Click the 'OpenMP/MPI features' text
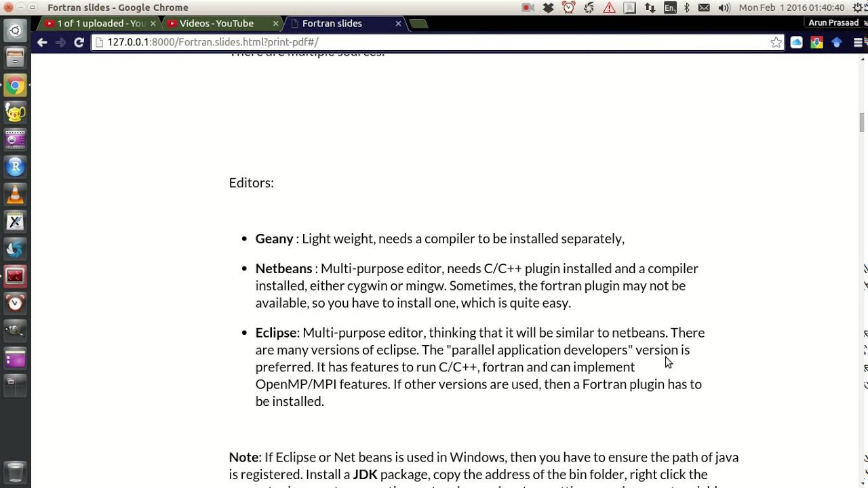The image size is (868, 488). point(323,384)
